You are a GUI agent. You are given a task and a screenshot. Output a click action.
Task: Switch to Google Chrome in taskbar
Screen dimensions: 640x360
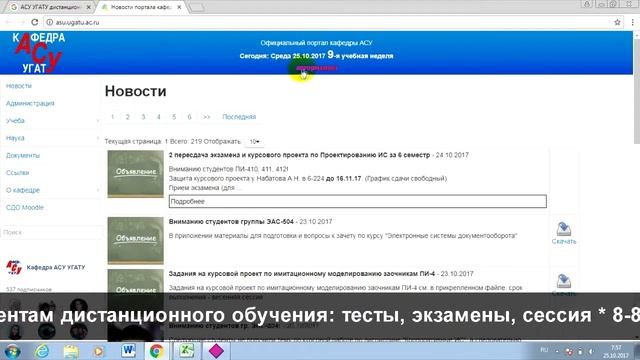click(x=156, y=351)
